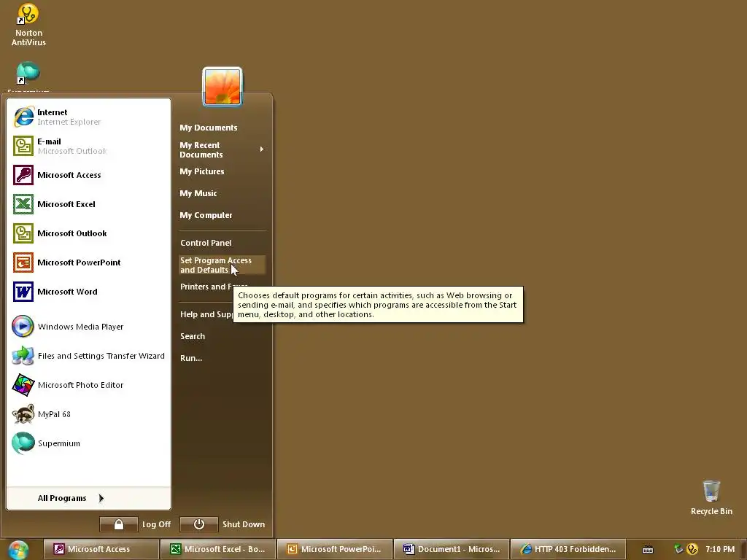Switch to HTTP 403 Forbidden browser taskbar button
Screen dimensions: 747x560
[x=568, y=549]
